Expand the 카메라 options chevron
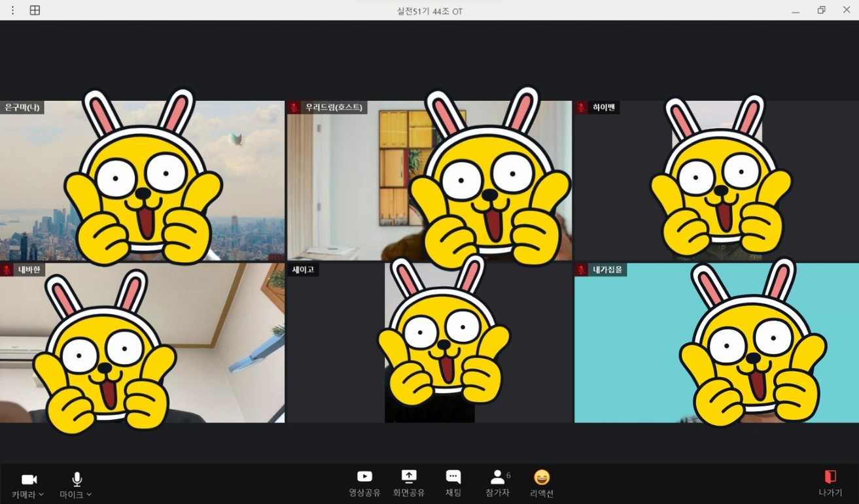The image size is (859, 504). [41, 495]
